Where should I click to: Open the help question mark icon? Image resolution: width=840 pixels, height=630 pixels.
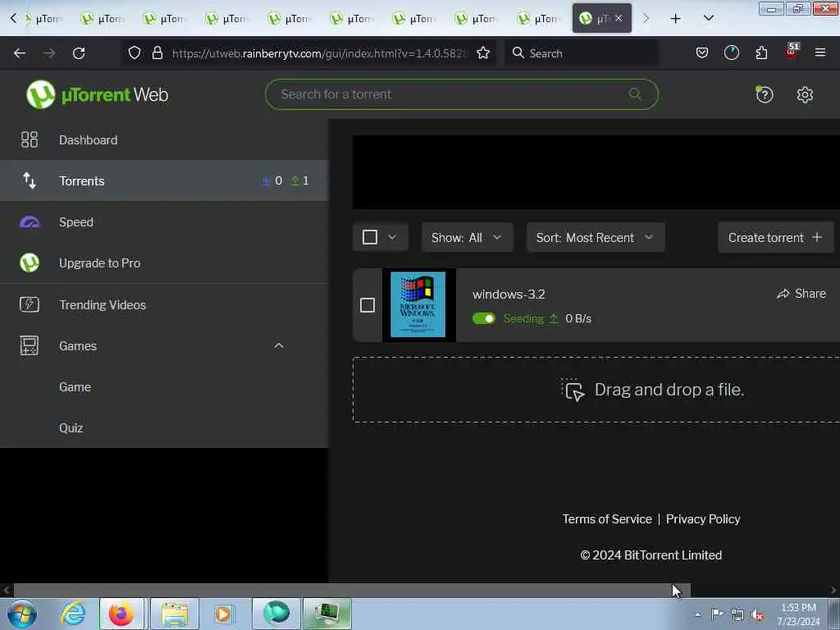pos(764,95)
